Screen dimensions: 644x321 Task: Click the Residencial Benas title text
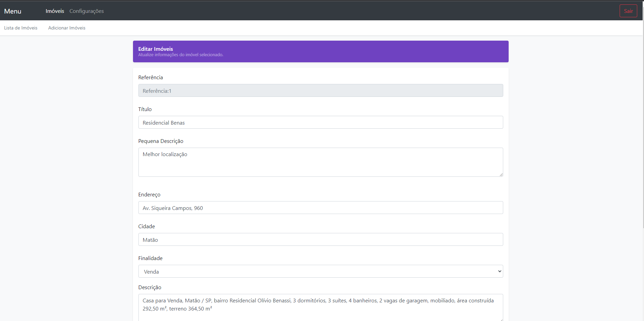[x=163, y=122]
